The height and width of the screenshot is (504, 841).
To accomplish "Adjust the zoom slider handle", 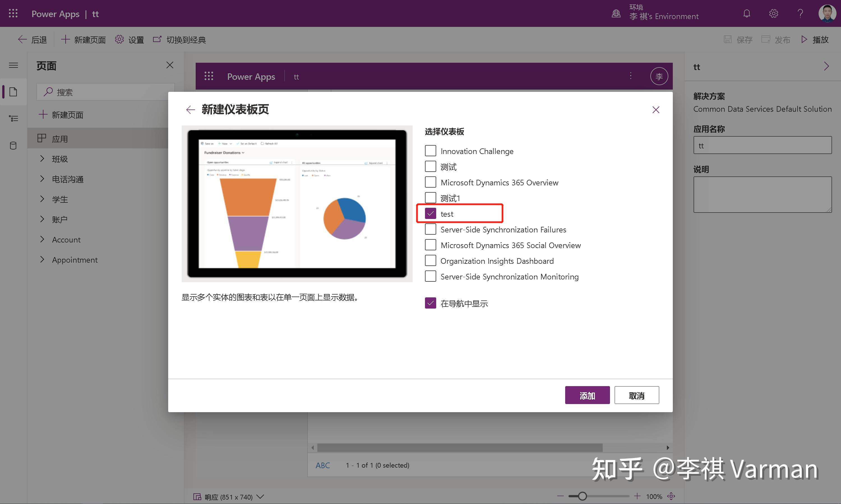I will click(x=582, y=496).
